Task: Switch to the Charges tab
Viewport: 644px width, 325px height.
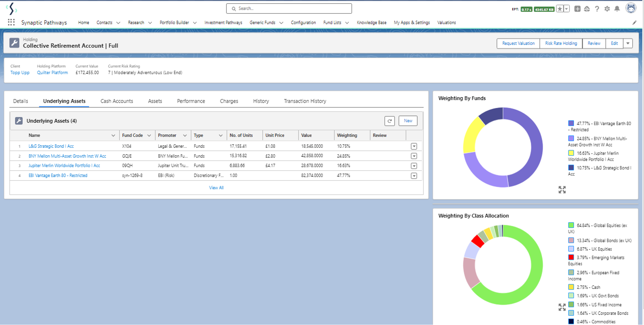Action: coord(229,101)
